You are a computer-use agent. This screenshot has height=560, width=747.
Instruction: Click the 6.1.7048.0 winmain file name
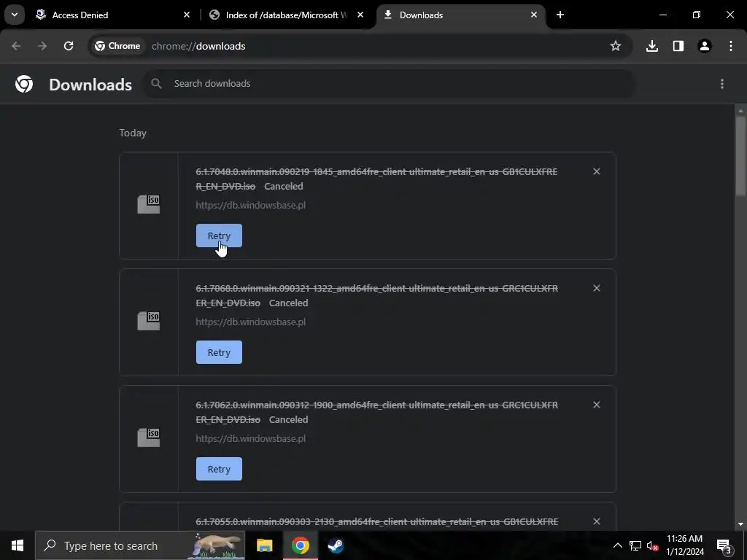click(x=376, y=179)
